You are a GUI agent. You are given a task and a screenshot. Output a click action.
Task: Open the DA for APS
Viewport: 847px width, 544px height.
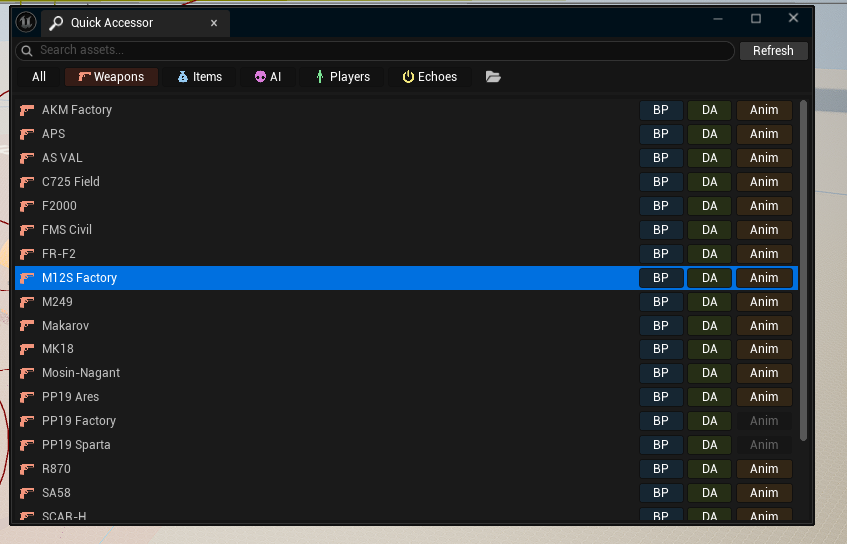point(709,133)
